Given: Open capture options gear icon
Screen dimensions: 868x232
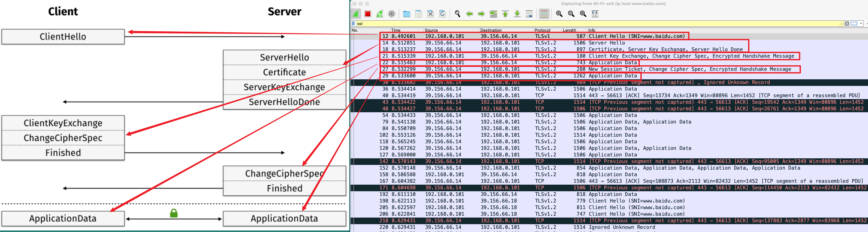Looking at the screenshot, I should point(392,14).
